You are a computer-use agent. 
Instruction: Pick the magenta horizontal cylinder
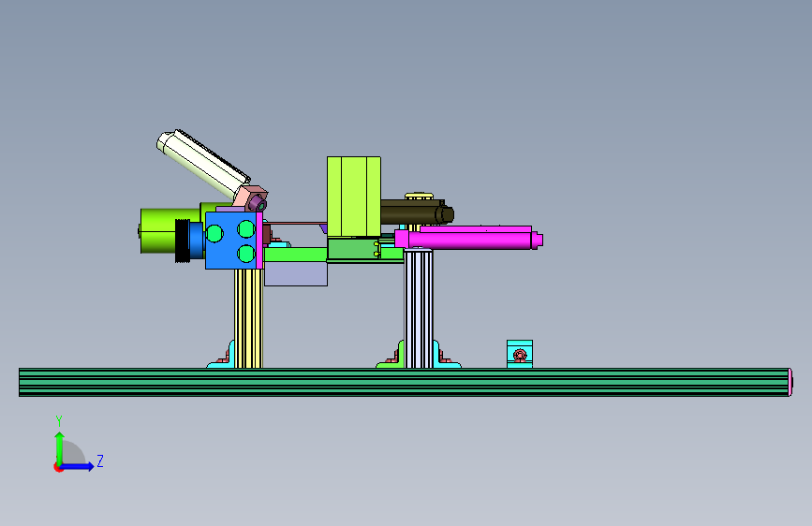468,239
